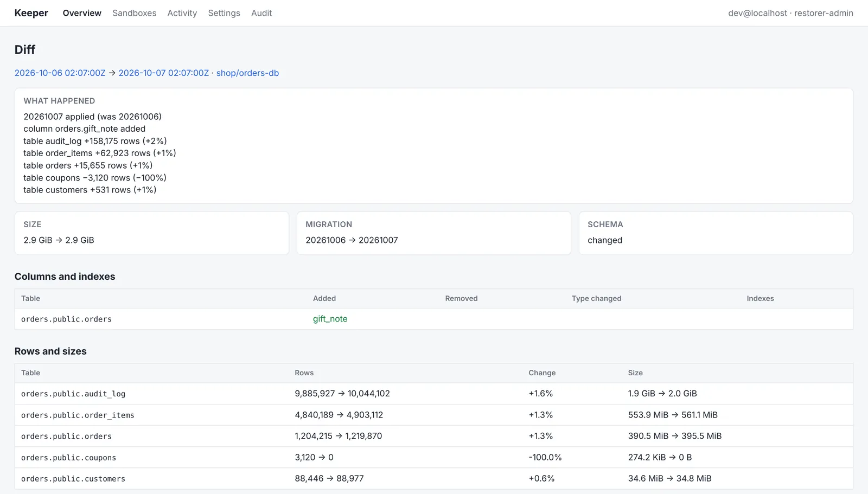Switch to the Activity tab
868x494 pixels.
click(182, 13)
